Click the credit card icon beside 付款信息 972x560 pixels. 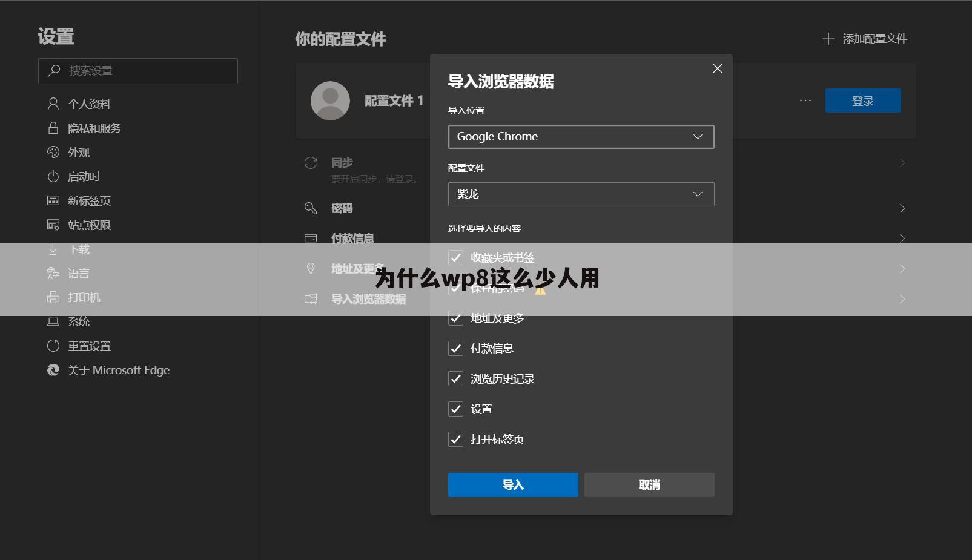point(311,238)
